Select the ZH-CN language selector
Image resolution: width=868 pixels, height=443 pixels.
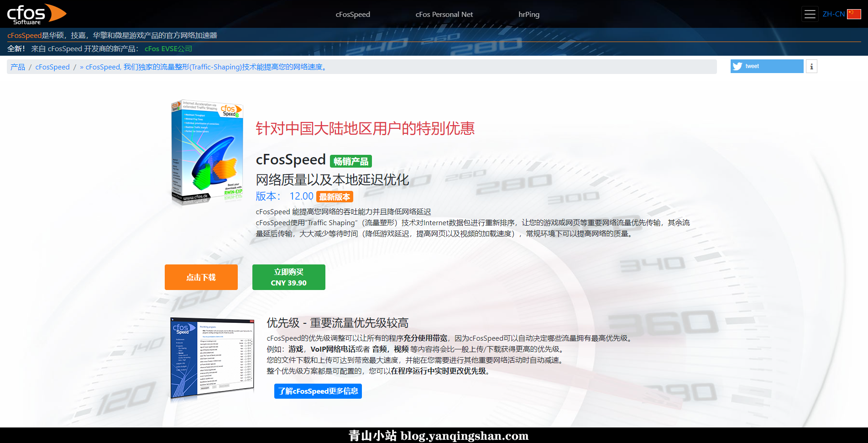[x=834, y=14]
